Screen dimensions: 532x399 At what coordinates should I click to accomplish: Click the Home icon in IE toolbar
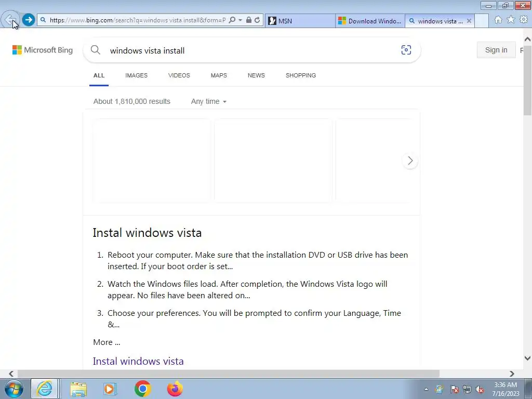[x=498, y=20]
